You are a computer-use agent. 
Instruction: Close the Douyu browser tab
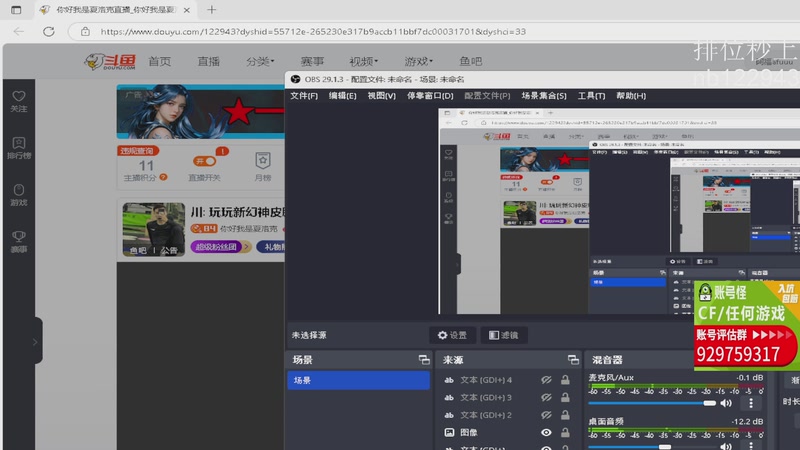pyautogui.click(x=187, y=10)
